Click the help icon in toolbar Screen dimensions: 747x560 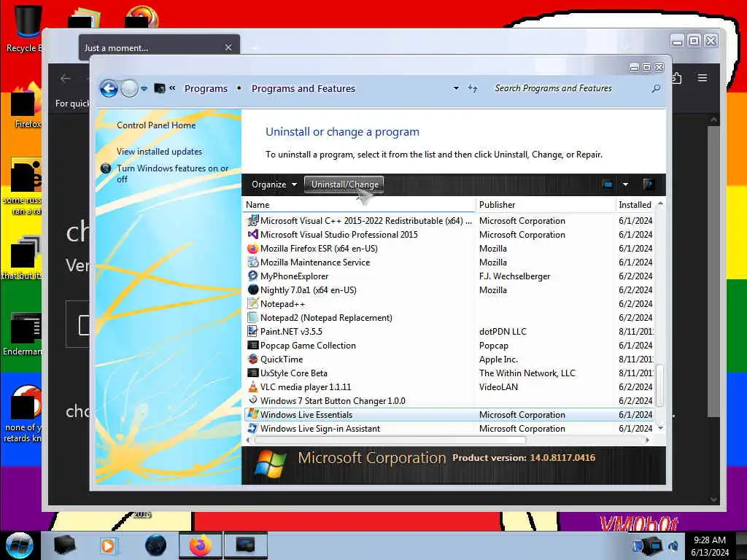[x=648, y=184]
